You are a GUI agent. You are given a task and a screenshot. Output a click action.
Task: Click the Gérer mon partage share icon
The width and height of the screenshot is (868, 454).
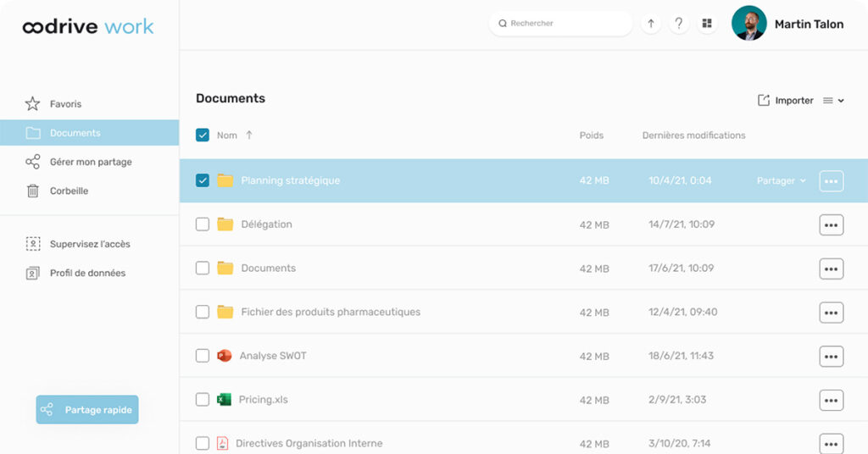point(32,162)
